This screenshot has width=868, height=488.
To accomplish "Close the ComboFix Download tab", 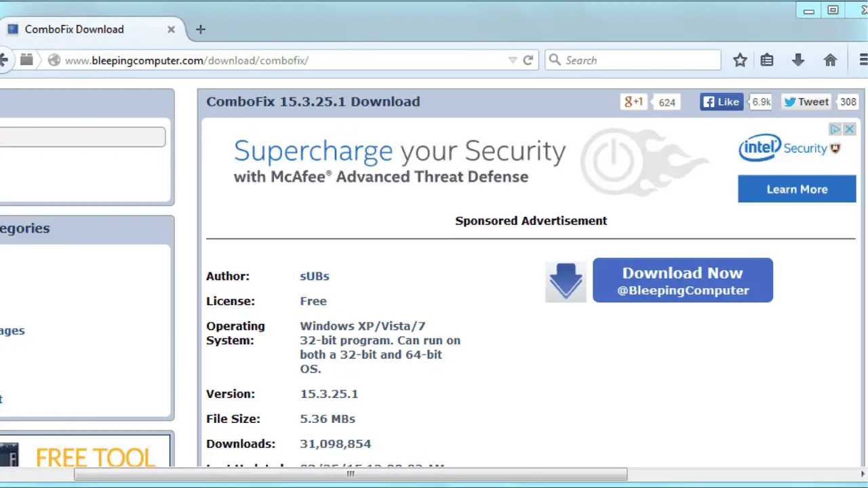I will (171, 29).
